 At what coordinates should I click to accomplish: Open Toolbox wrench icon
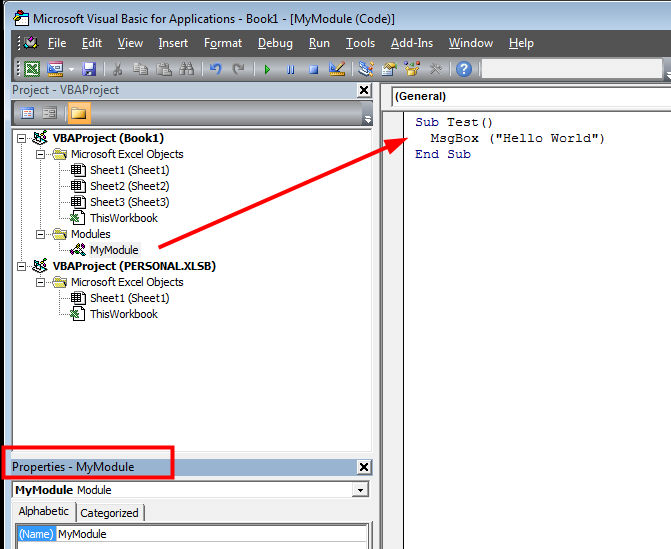pyautogui.click(x=435, y=69)
